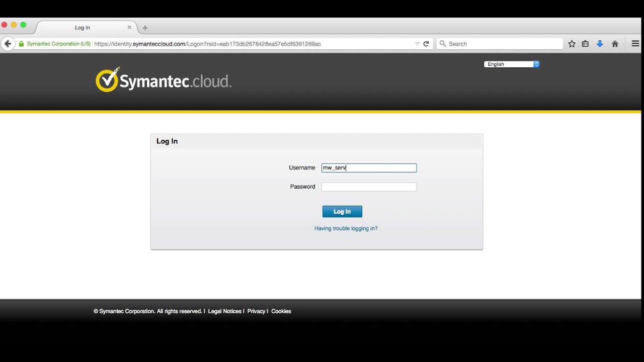Open the URL history dropdown arrow
Viewport: 644px width, 362px height.
[417, 44]
